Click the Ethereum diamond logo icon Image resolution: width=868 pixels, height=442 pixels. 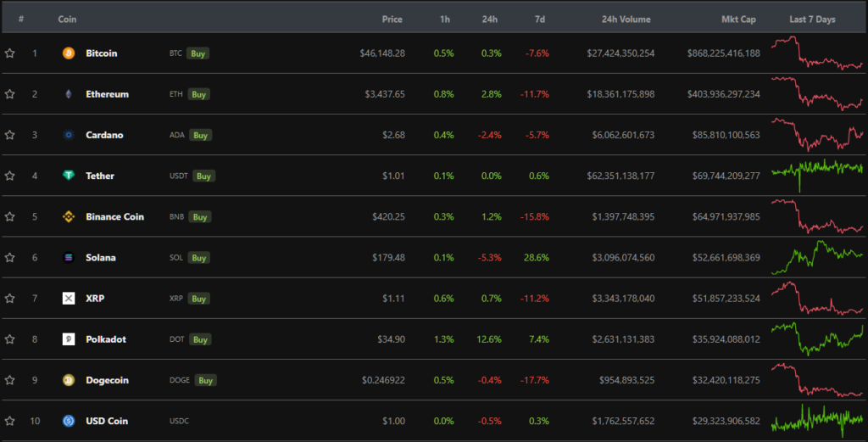click(x=69, y=94)
